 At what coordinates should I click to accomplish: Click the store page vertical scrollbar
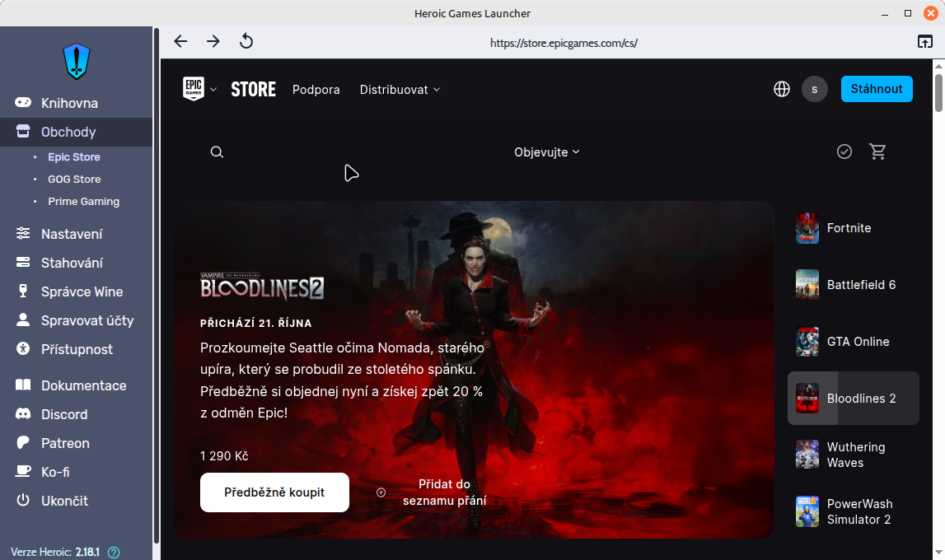tap(939, 93)
